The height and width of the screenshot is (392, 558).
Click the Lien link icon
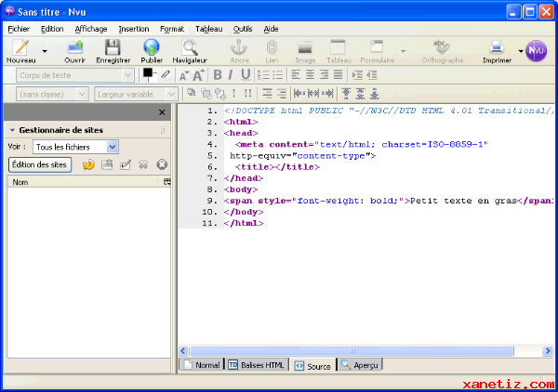[272, 47]
